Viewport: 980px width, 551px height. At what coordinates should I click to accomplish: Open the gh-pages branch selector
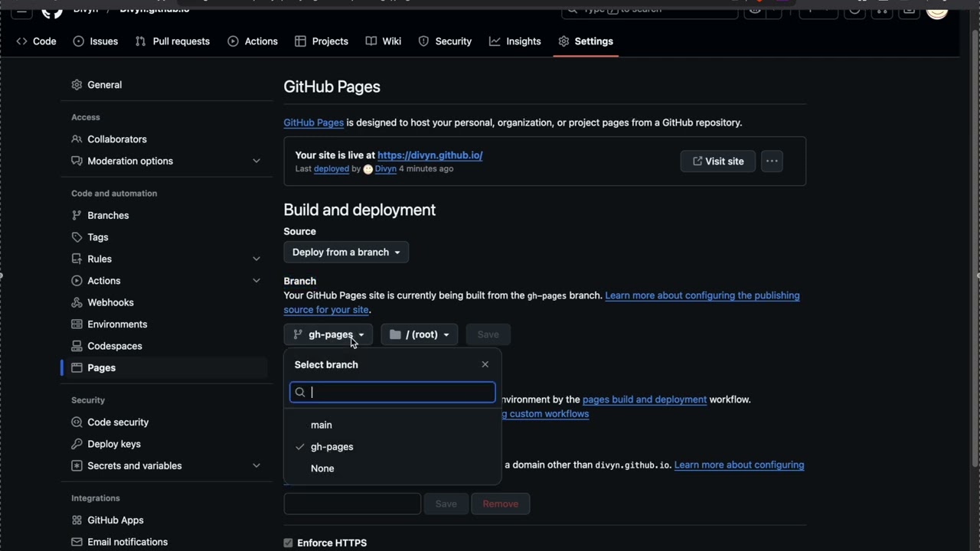328,334
